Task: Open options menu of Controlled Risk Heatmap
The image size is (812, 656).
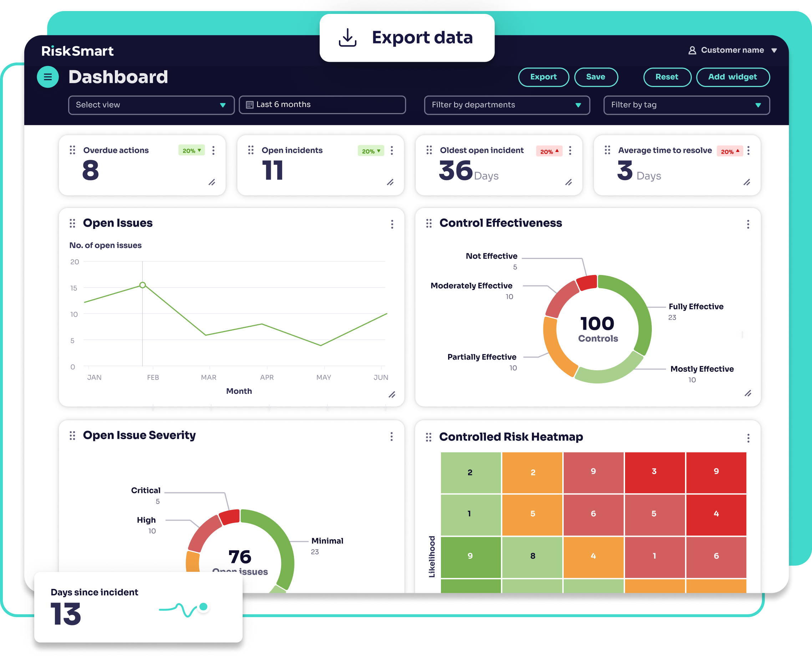Action: click(x=748, y=438)
